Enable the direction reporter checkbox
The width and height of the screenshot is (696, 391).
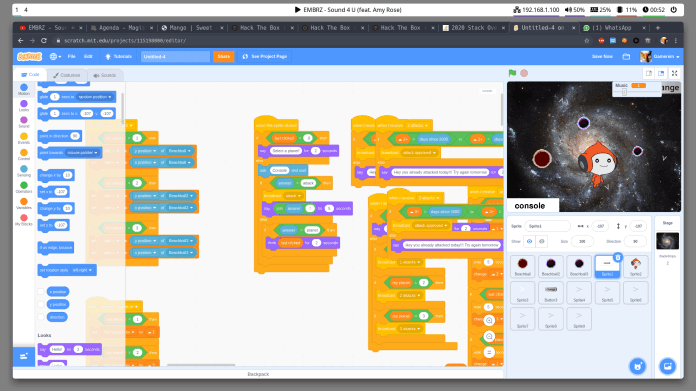(41, 317)
